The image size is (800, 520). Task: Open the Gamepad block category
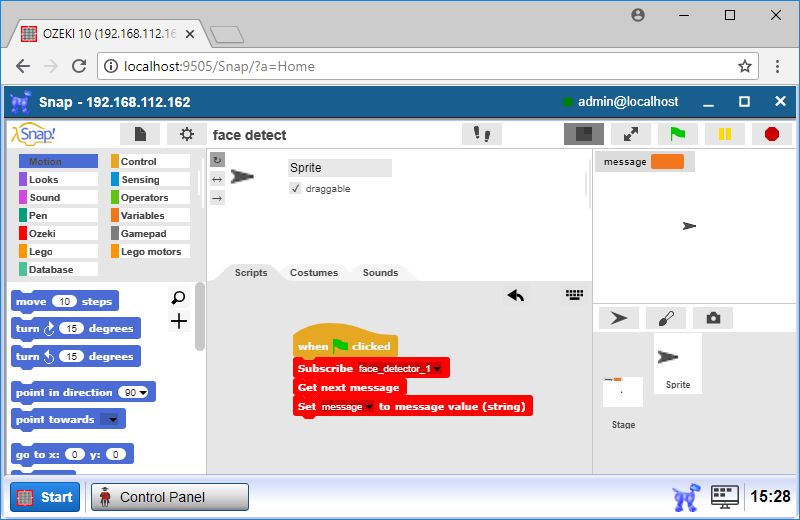coord(150,233)
